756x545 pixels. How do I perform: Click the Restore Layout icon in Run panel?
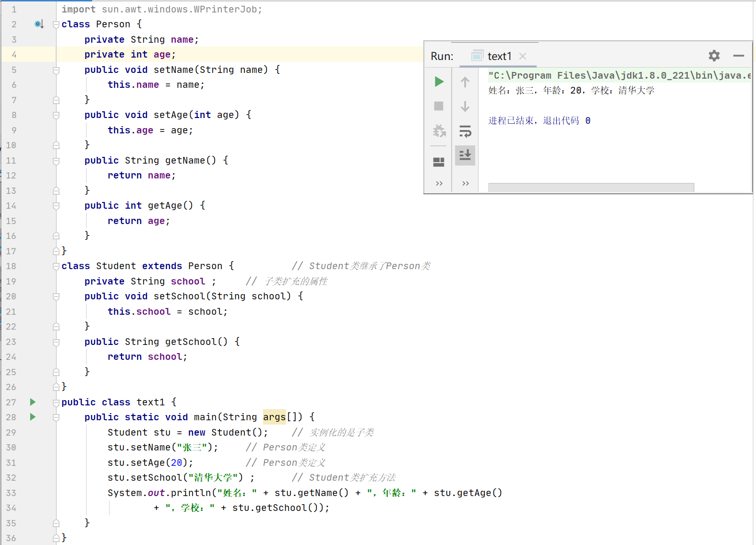pyautogui.click(x=439, y=162)
